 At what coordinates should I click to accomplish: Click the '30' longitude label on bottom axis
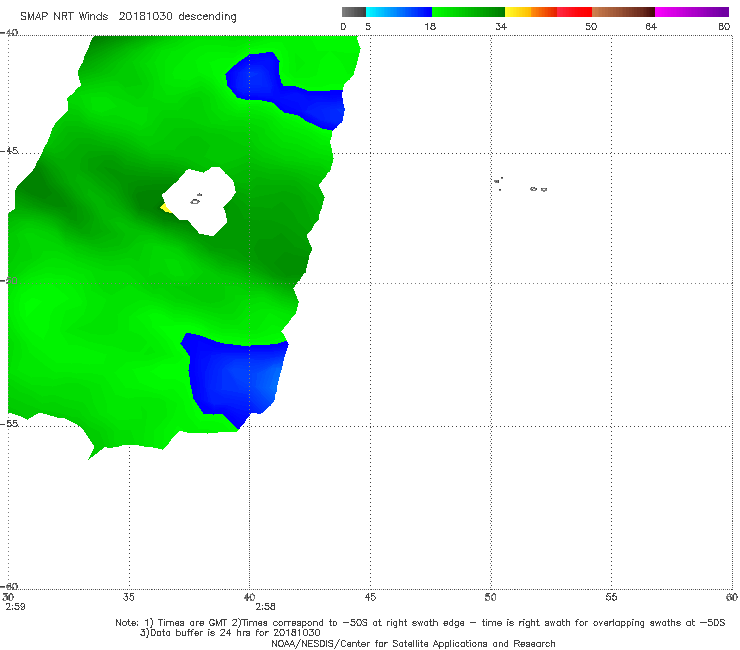(8, 597)
